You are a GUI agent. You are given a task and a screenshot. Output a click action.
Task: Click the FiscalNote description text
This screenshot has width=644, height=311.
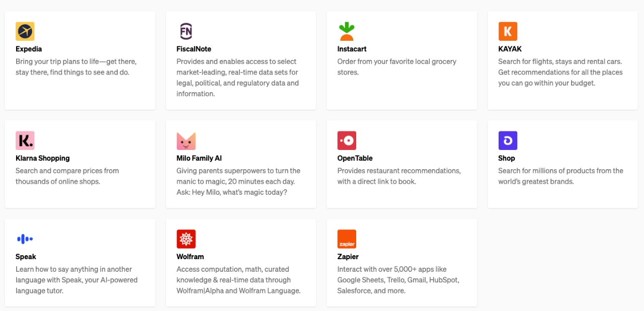237,77
